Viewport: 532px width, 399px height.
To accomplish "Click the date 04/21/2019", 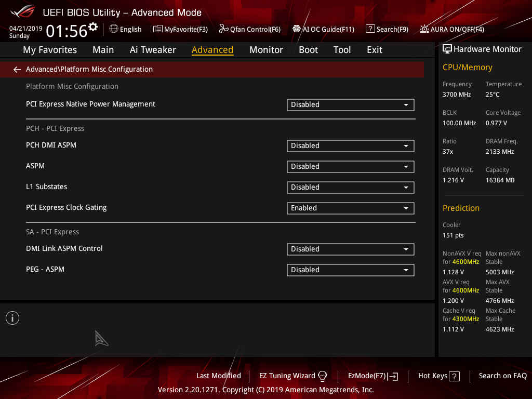I will 26,29.
